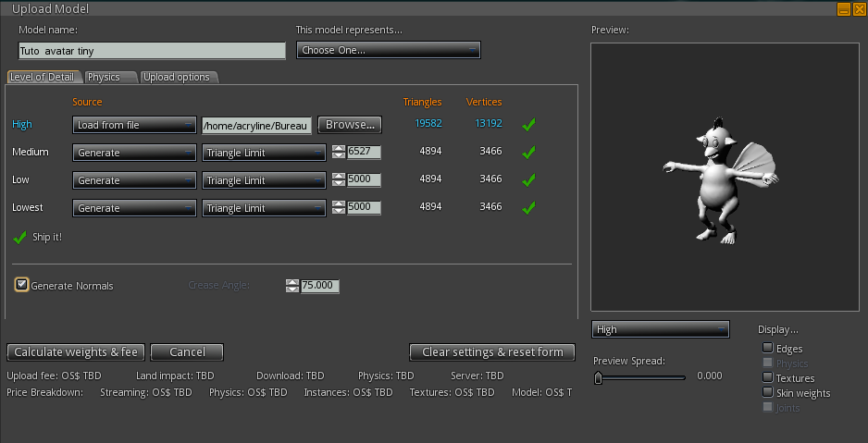
Task: Open the Low source Generate dropdown
Action: (x=134, y=180)
